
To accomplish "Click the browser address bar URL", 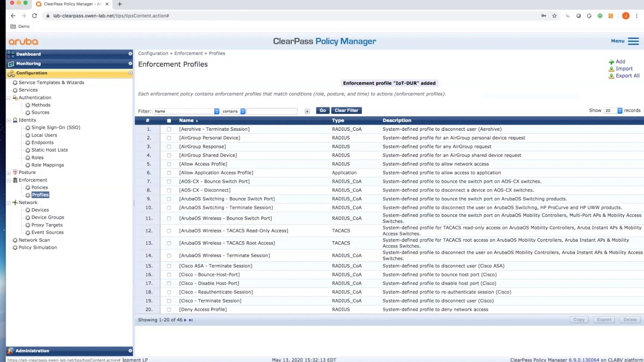I will (x=111, y=16).
